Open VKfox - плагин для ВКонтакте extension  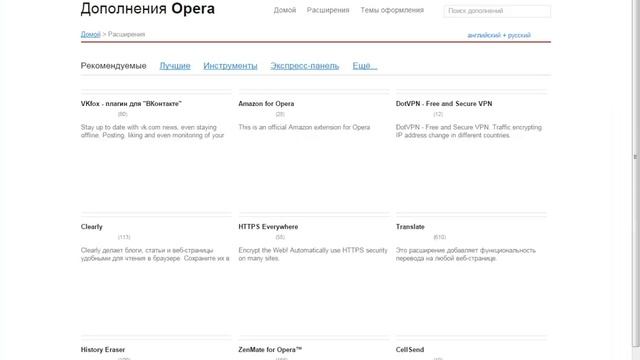click(131, 104)
